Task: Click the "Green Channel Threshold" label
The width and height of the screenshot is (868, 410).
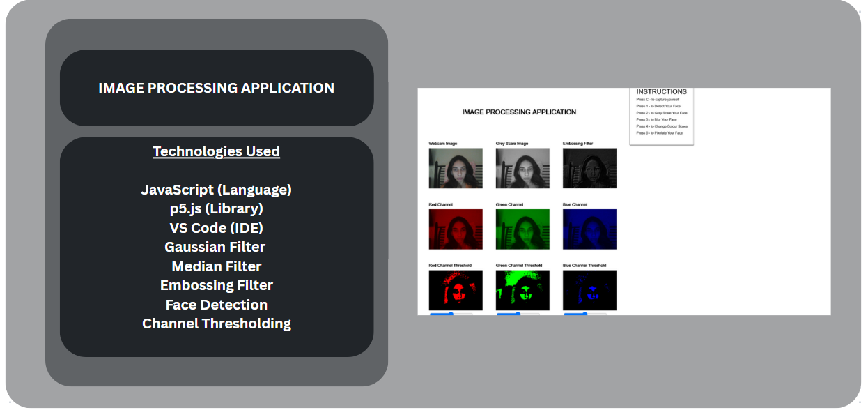Action: click(520, 266)
